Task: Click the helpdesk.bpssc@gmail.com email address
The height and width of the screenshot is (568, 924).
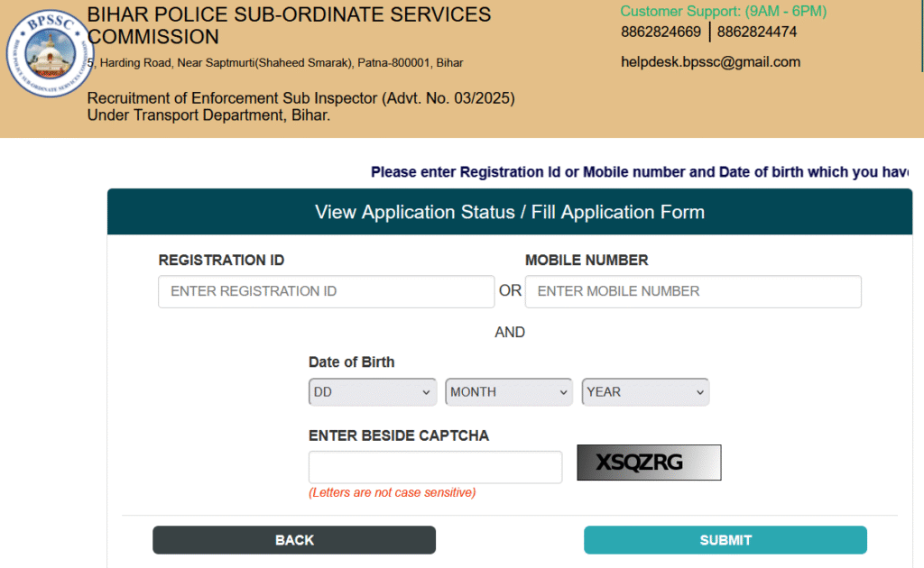Action: [x=710, y=62]
